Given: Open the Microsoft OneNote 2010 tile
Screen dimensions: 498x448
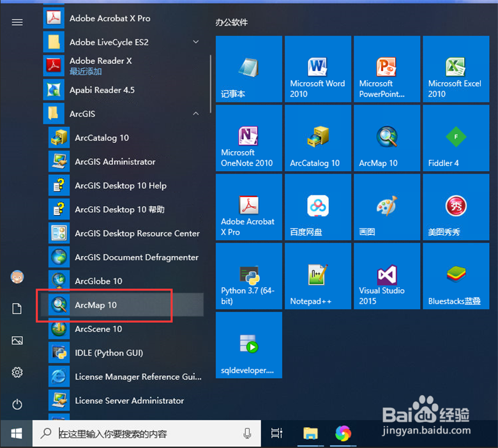Looking at the screenshot, I should click(249, 138).
